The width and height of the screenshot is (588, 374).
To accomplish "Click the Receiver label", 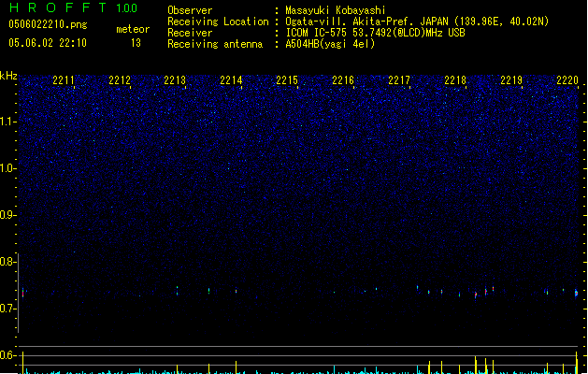I will click(x=190, y=33).
